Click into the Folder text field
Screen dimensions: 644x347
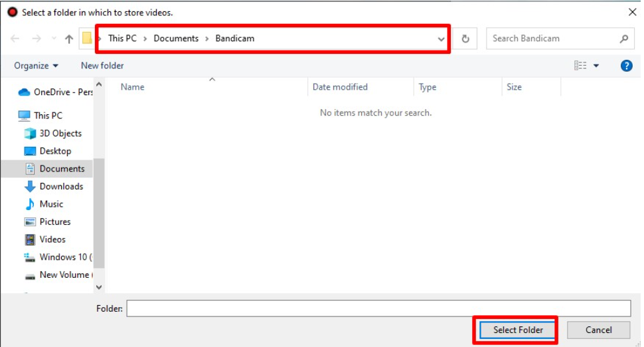pos(378,308)
